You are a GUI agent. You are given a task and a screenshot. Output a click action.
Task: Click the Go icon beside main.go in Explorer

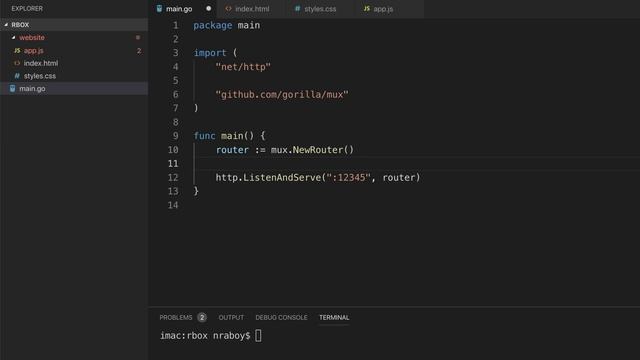[x=13, y=89]
